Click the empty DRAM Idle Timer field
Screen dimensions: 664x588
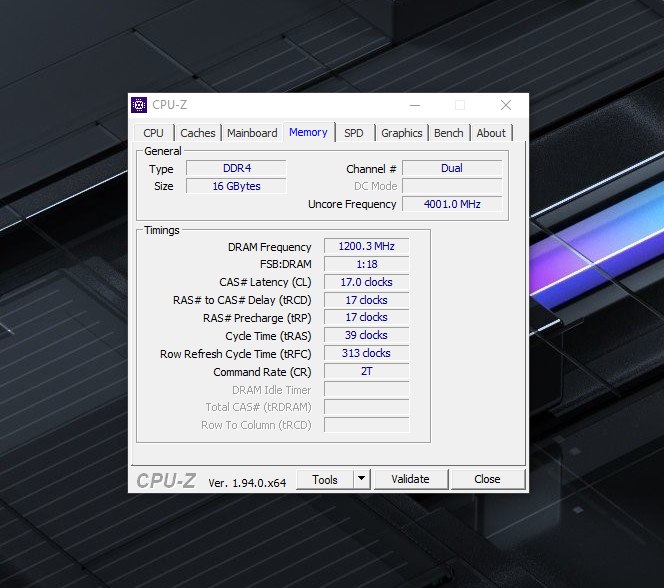tap(367, 389)
